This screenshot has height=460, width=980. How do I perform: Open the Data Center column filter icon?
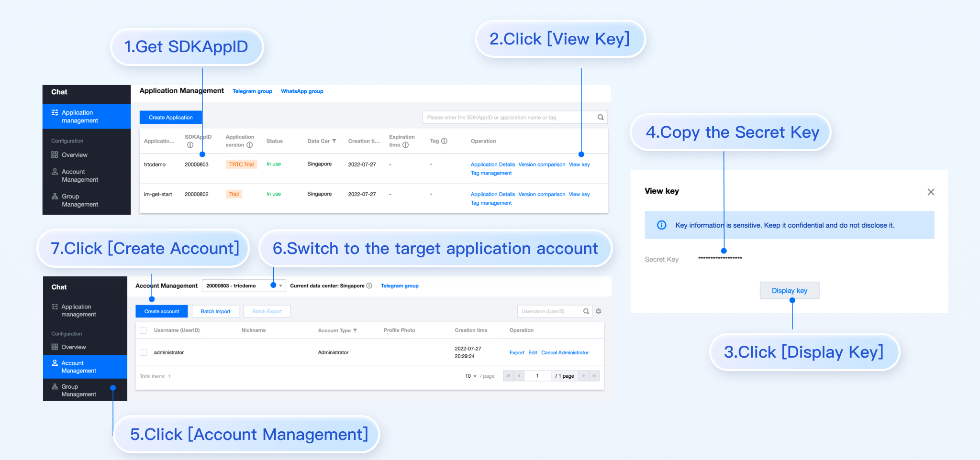point(334,141)
